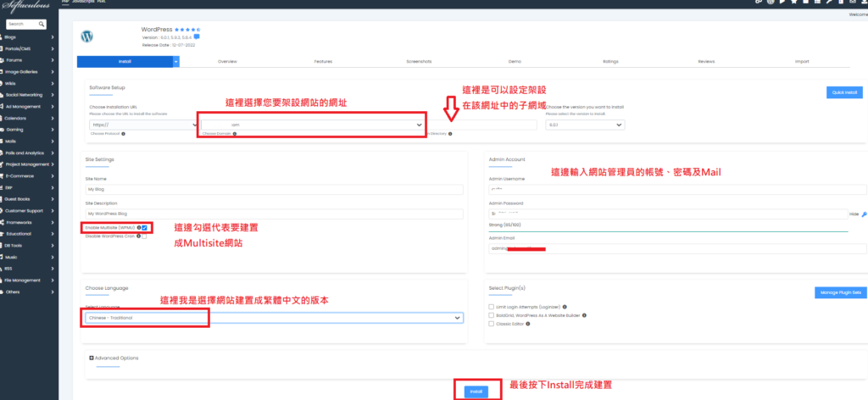Check the Disable WordPress Cron checkbox
868x400 pixels.
(145, 236)
